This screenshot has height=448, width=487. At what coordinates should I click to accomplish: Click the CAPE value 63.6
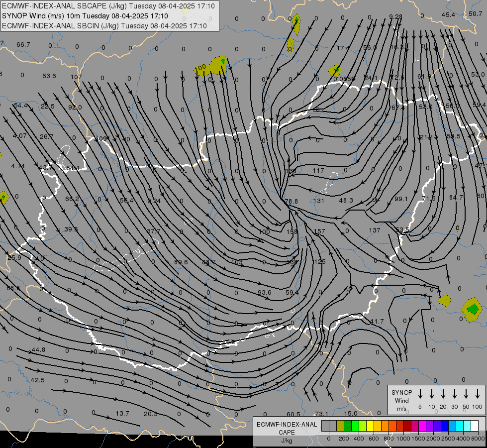click(49, 76)
